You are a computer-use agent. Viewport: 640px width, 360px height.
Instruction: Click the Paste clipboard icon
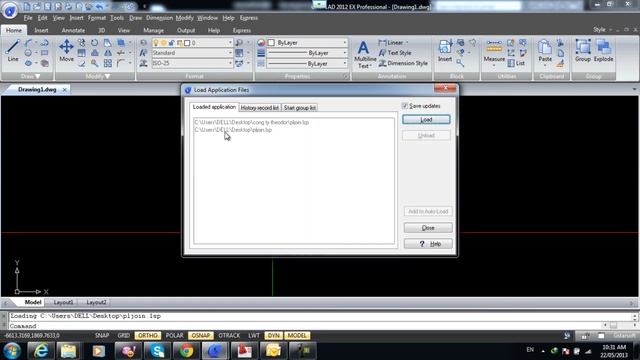point(545,52)
